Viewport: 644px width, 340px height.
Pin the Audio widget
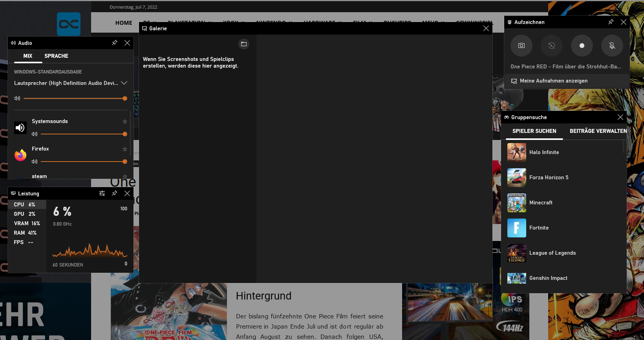[114, 42]
